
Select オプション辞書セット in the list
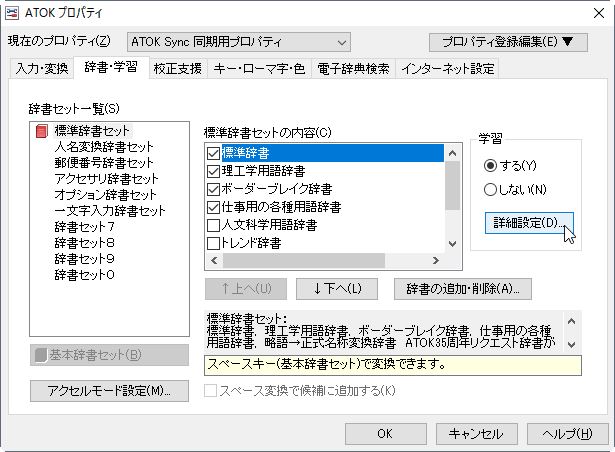point(106,195)
